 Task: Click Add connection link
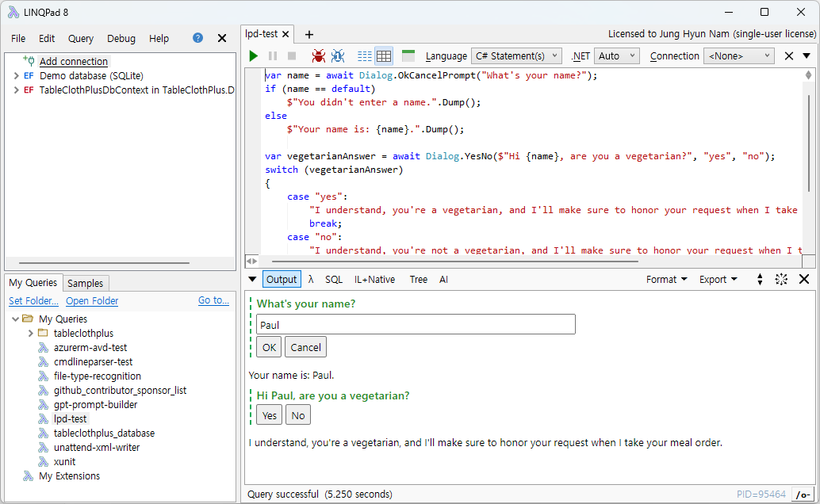(x=74, y=61)
